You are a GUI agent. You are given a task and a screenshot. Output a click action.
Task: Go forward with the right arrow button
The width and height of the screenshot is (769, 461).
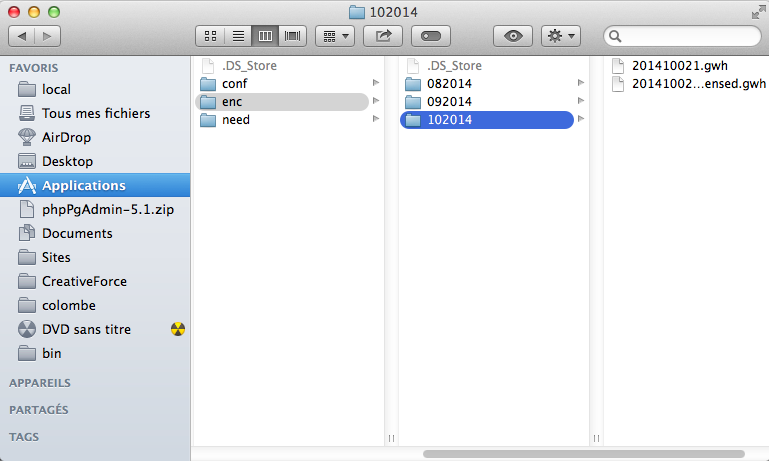click(x=48, y=36)
